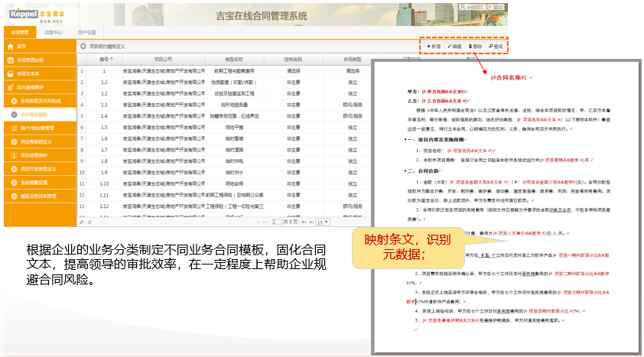Click the 项目规约模板定义 panel title icon

click(83, 47)
